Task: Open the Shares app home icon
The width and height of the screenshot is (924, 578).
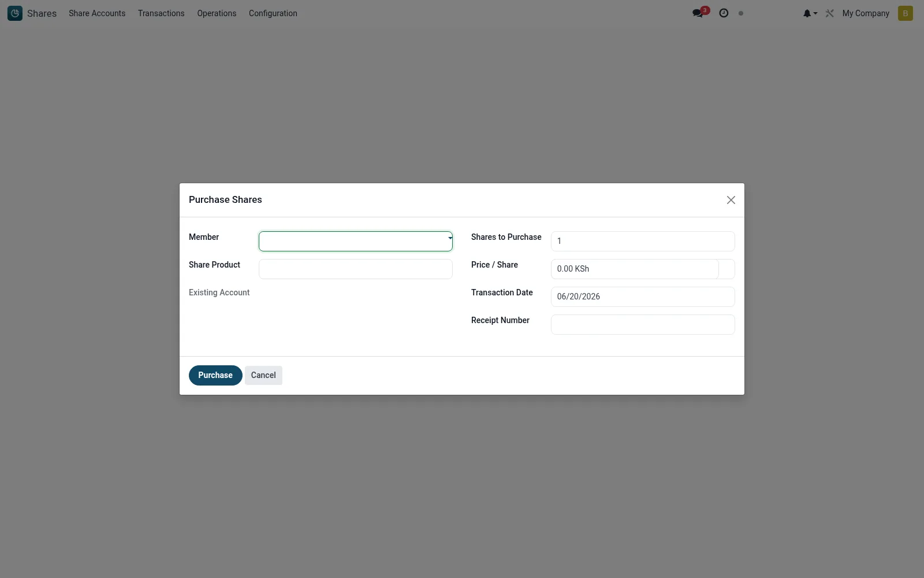Action: tap(15, 13)
